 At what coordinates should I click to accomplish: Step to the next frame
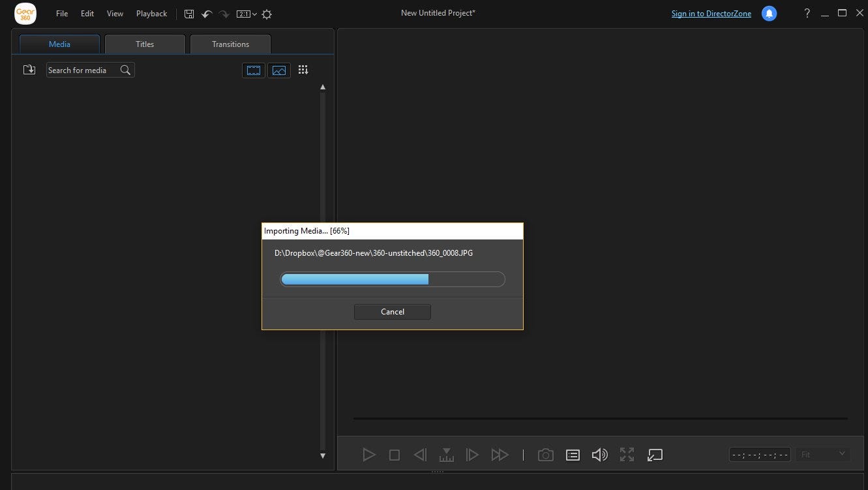click(472, 455)
